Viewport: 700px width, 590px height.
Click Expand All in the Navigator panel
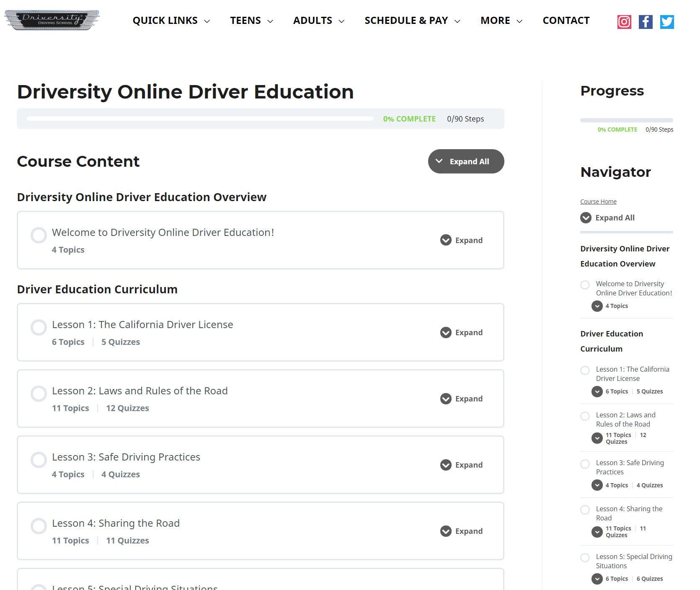(607, 217)
